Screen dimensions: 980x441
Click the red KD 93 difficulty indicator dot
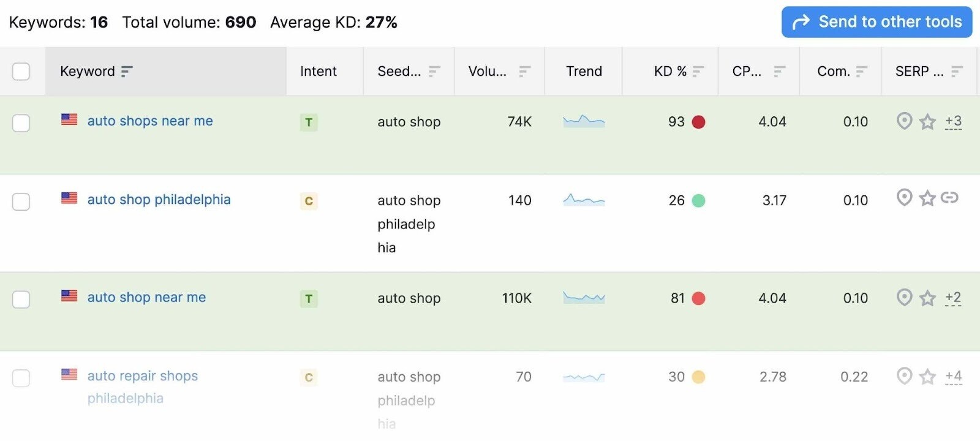pyautogui.click(x=698, y=122)
